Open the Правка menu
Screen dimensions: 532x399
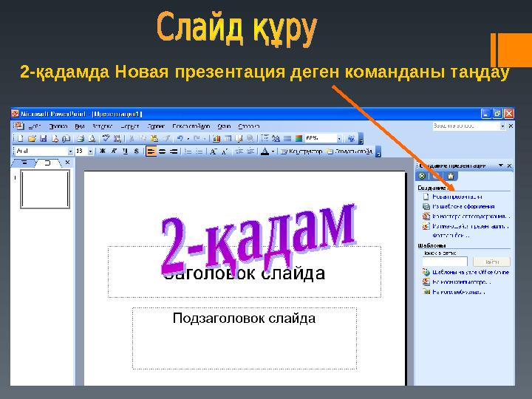[x=58, y=126]
